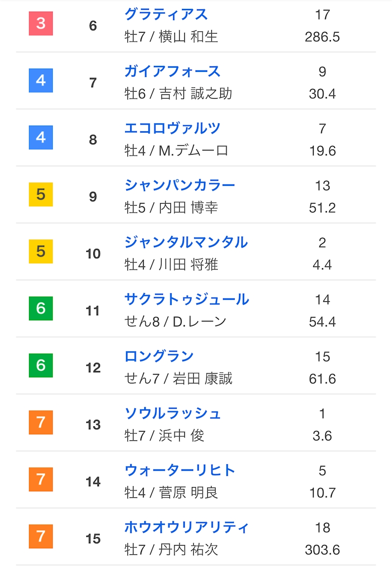Select orange frame 7 badge beside ソウルラッシュ

[x=41, y=423]
